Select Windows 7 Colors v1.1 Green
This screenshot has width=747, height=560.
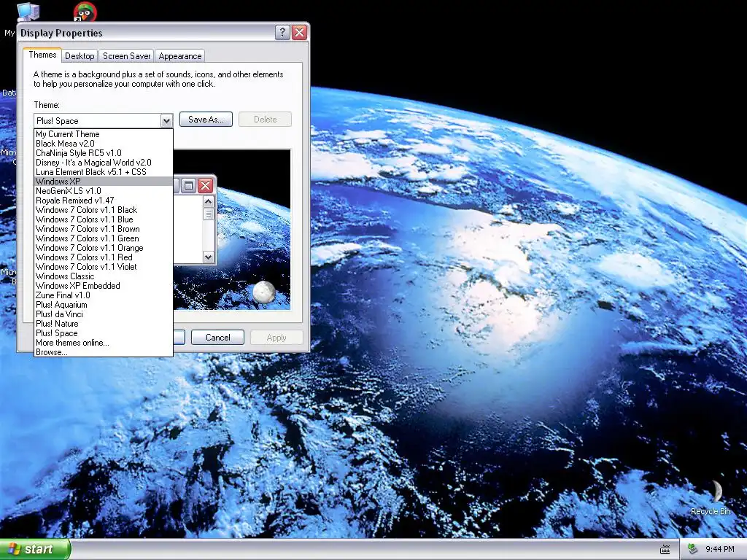104,238
